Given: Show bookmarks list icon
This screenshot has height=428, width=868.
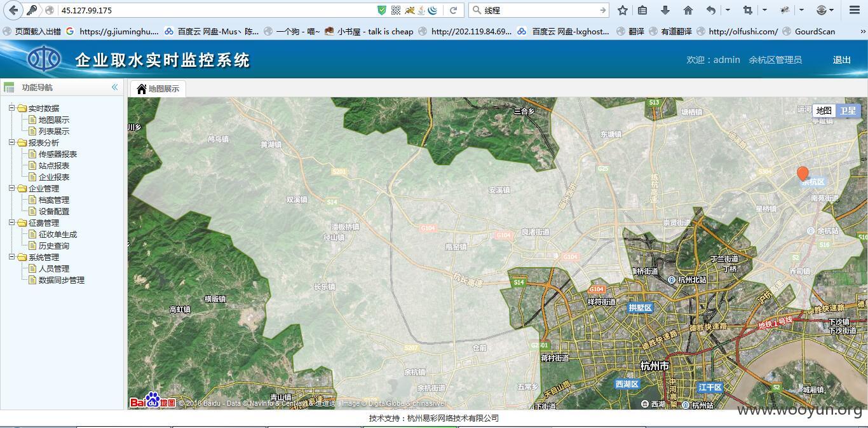Looking at the screenshot, I should coord(642,10).
